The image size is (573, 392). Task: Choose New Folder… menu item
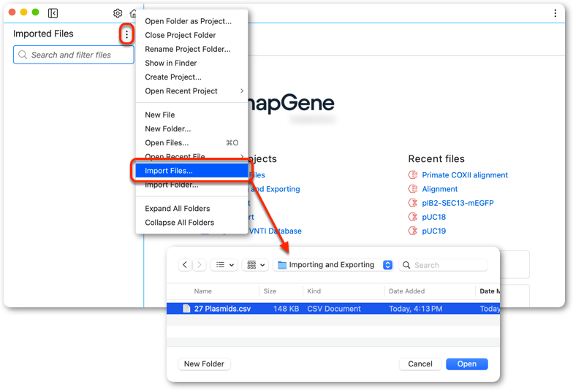(x=191, y=128)
